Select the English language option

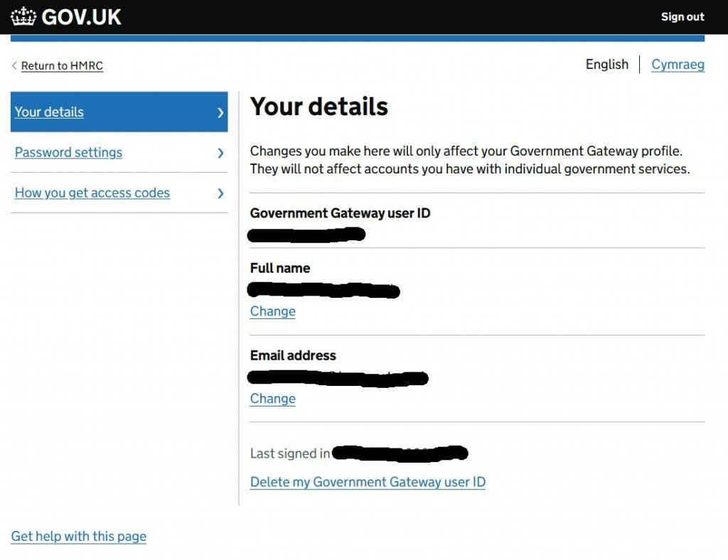[x=606, y=64]
